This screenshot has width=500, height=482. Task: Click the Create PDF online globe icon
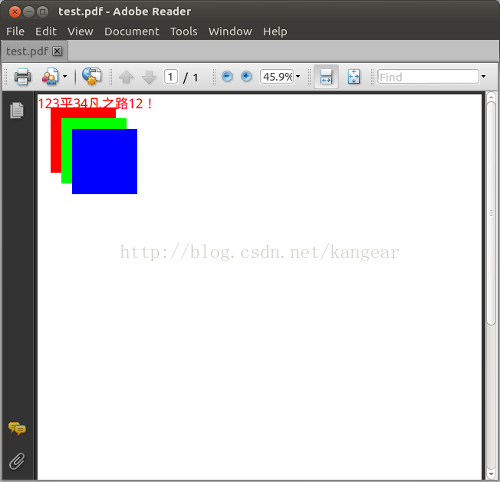pyautogui.click(x=92, y=76)
